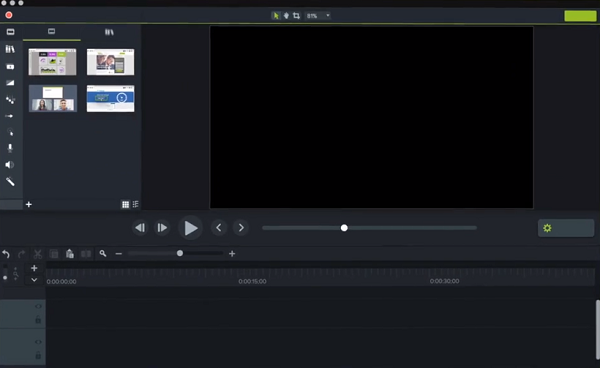Open Library panel in the left sidebar
The image size is (600, 368).
pos(10,49)
